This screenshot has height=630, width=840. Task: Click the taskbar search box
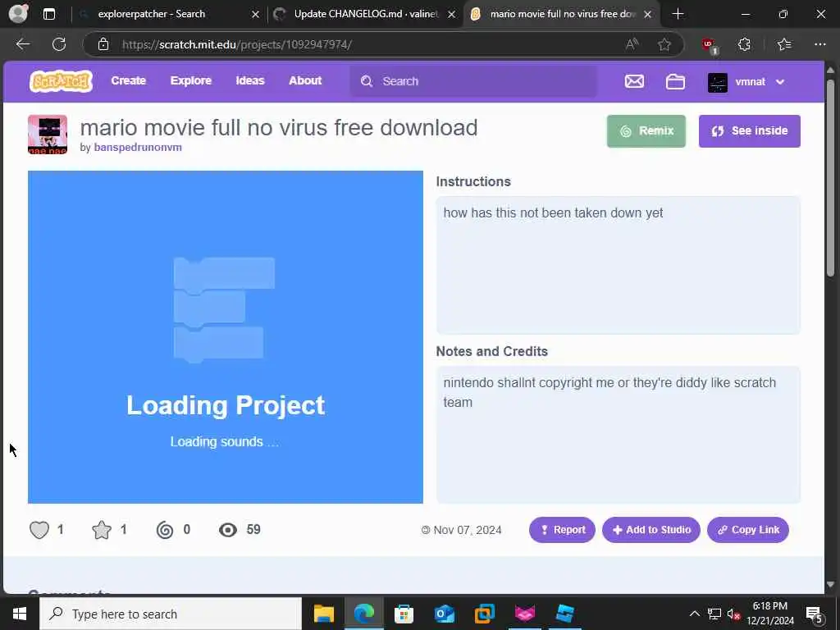171,614
